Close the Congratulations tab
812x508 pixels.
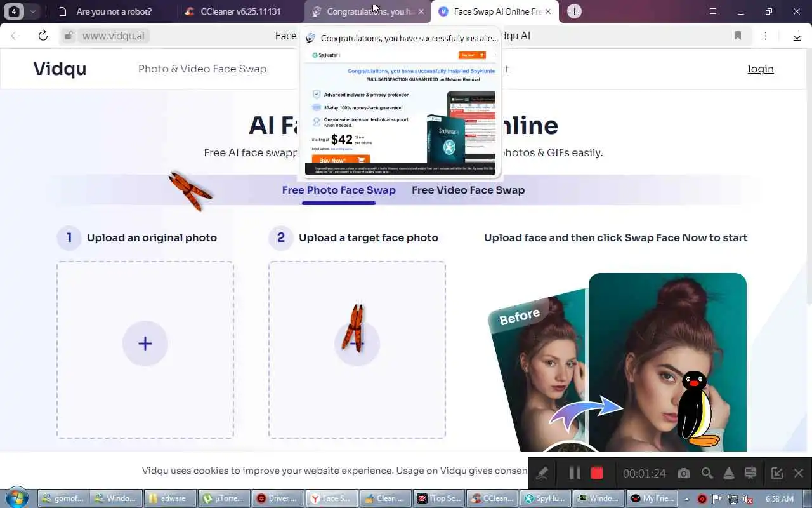421,11
